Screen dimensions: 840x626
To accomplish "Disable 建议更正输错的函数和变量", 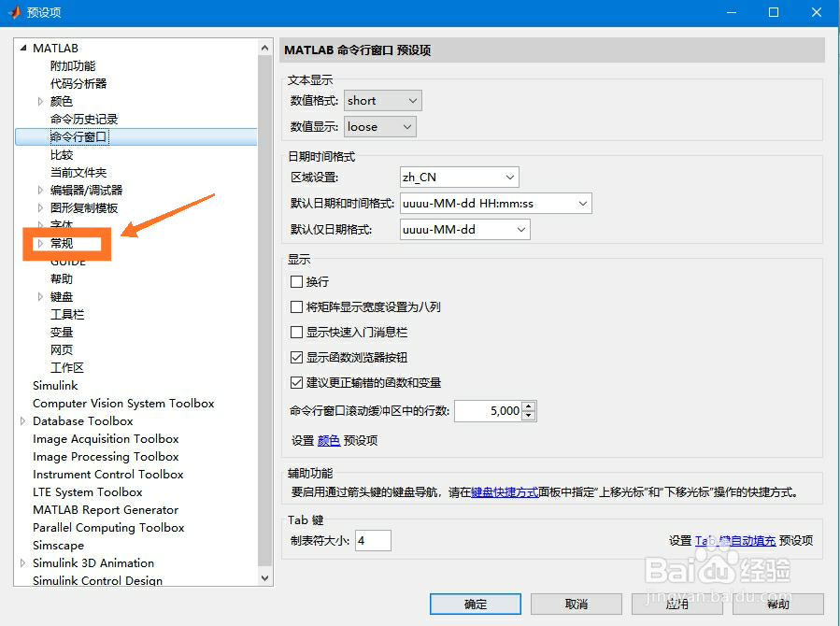I will tap(297, 381).
